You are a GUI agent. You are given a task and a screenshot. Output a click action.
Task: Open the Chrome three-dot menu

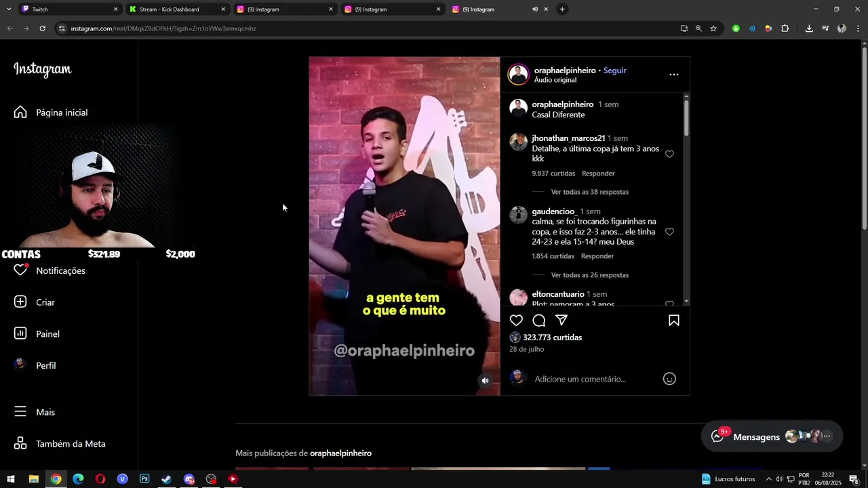click(x=859, y=28)
